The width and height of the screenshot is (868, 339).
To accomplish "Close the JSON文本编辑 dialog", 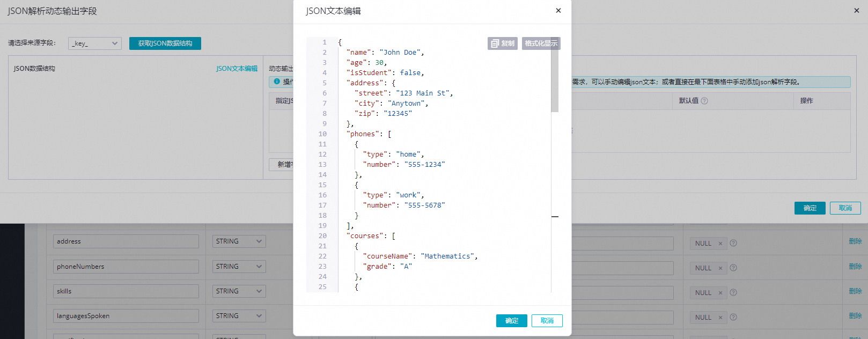I will 558,10.
